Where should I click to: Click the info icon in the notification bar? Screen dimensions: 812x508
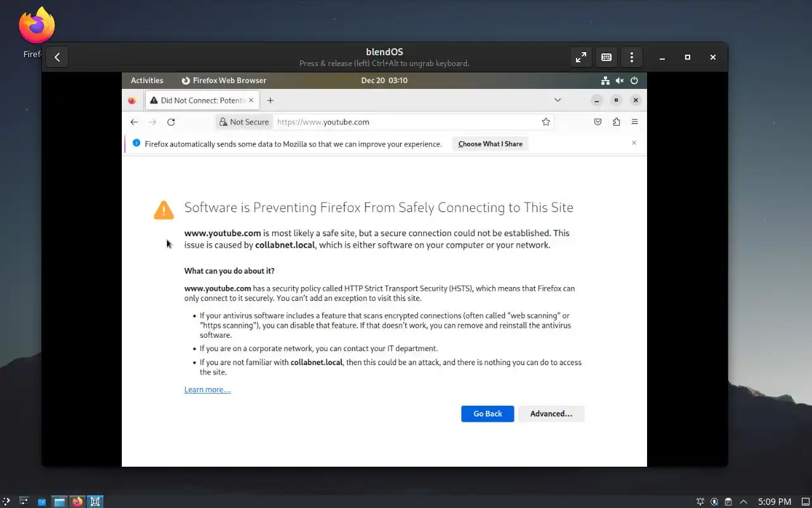tap(136, 144)
